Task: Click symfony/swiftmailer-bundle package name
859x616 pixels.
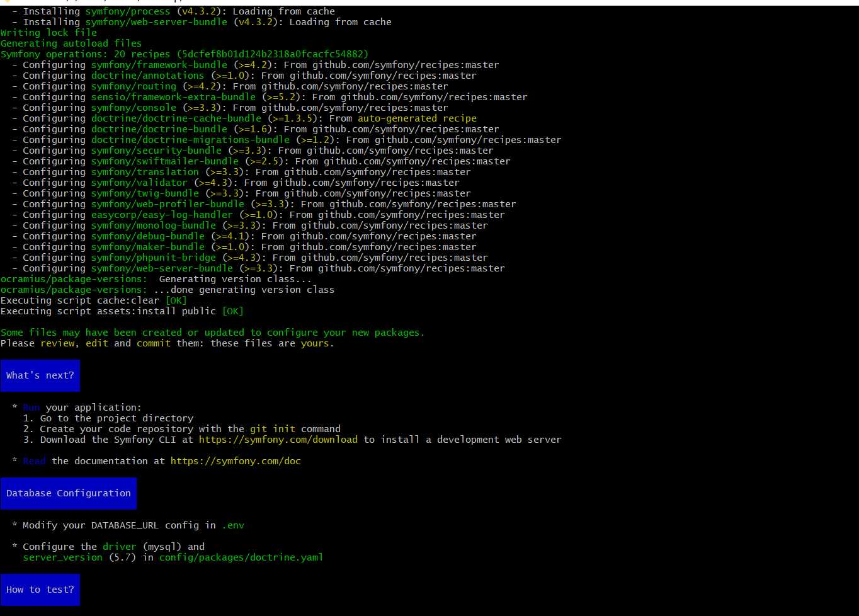Action: tap(165, 161)
